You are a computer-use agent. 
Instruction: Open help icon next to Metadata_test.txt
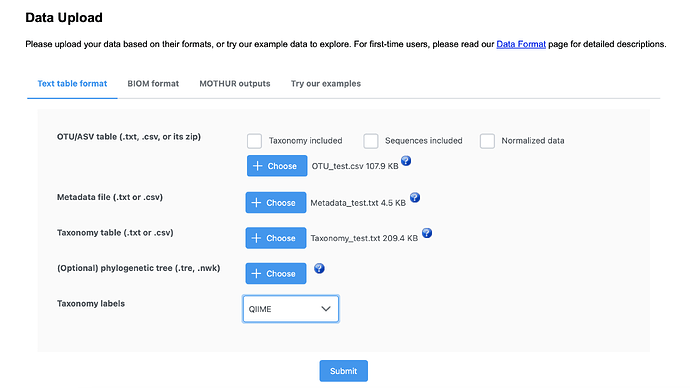click(415, 198)
